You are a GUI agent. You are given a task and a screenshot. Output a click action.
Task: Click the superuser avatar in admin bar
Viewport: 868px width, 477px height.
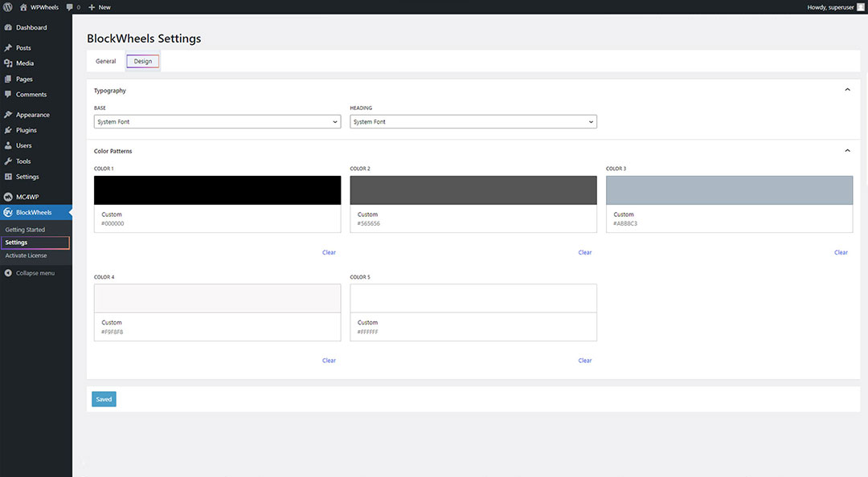point(861,7)
